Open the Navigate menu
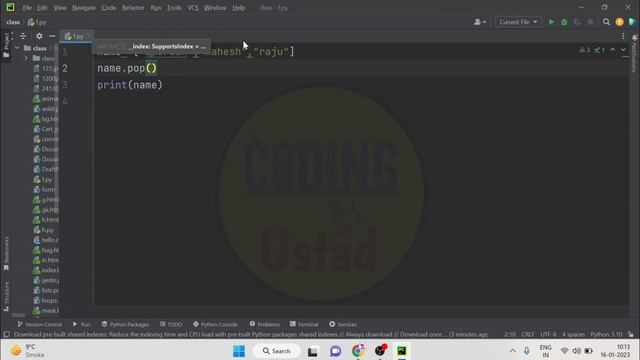The width and height of the screenshot is (640, 360). (84, 8)
